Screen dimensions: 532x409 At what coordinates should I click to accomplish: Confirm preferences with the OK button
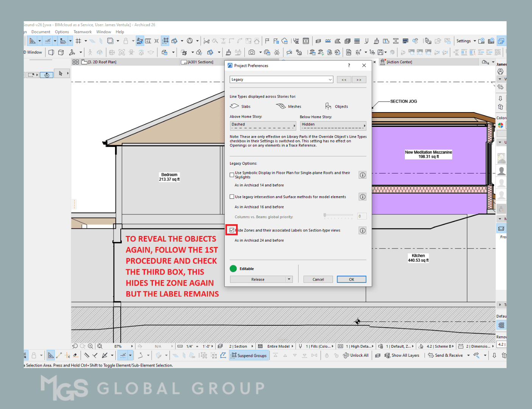(351, 279)
